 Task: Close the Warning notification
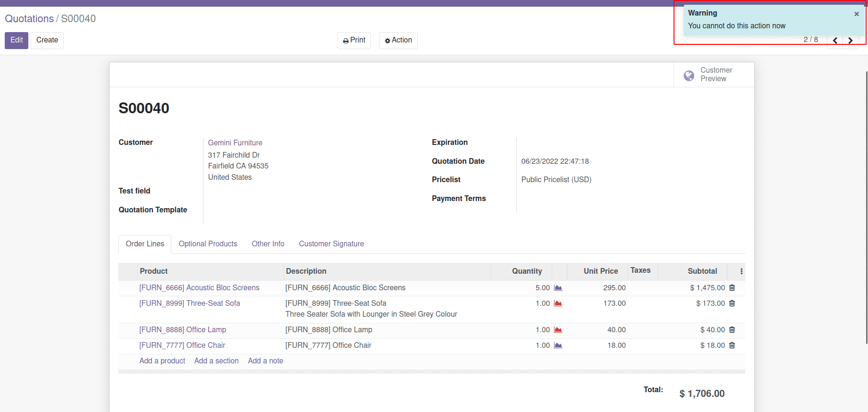tap(856, 14)
